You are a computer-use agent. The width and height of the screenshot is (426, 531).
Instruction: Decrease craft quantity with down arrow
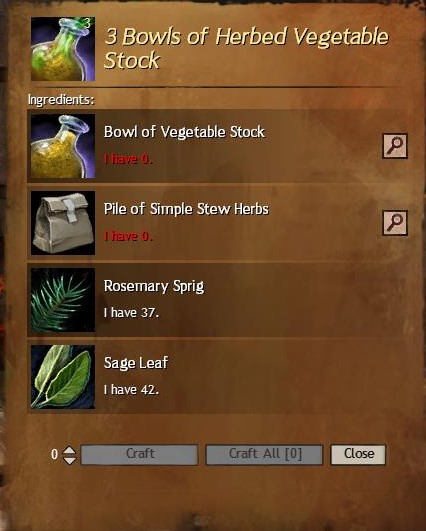click(x=70, y=460)
